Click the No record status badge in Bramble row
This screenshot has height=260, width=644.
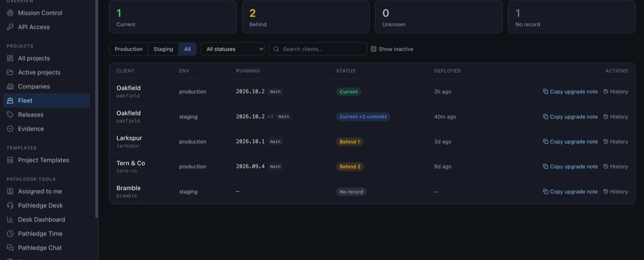(x=351, y=192)
